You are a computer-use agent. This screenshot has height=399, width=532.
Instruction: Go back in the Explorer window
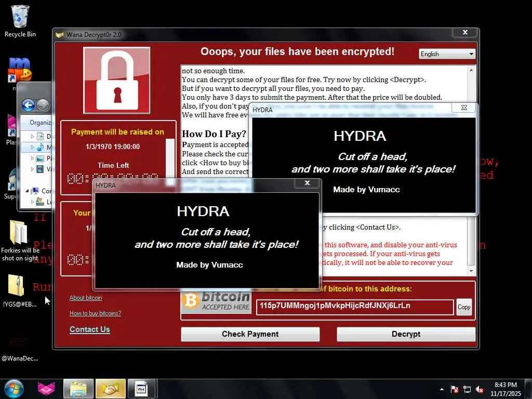[x=29, y=105]
